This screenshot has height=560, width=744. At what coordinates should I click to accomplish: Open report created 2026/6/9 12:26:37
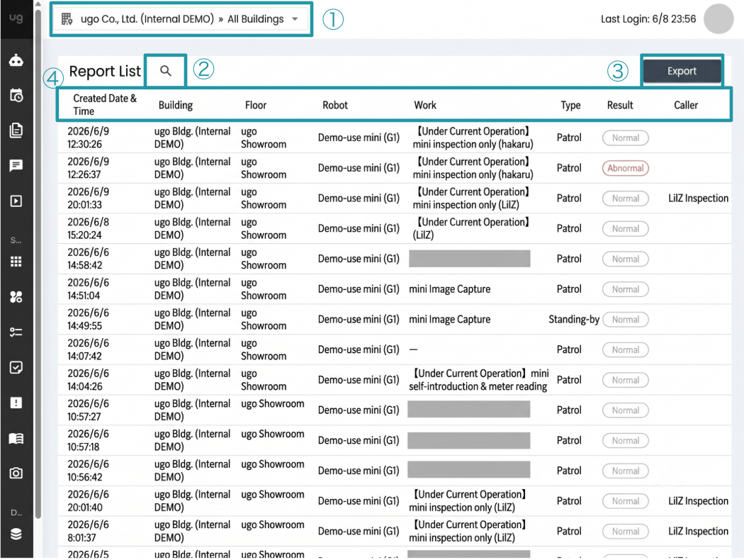coord(394,168)
